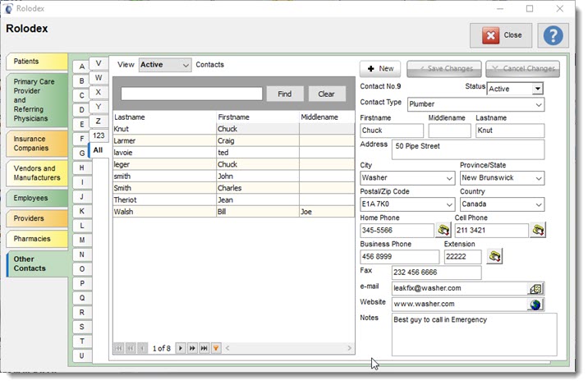This screenshot has width=588, height=385.
Task: Select letter W index tab
Action: (99, 78)
